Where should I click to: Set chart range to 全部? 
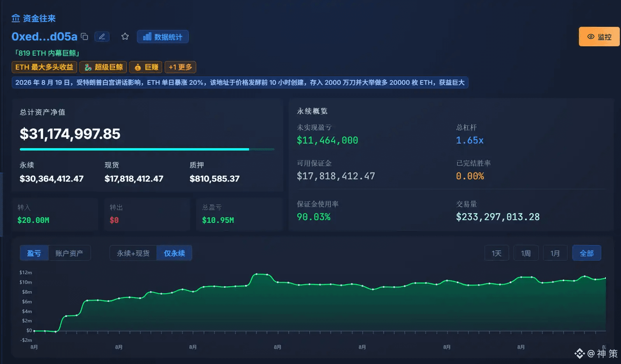pyautogui.click(x=587, y=253)
